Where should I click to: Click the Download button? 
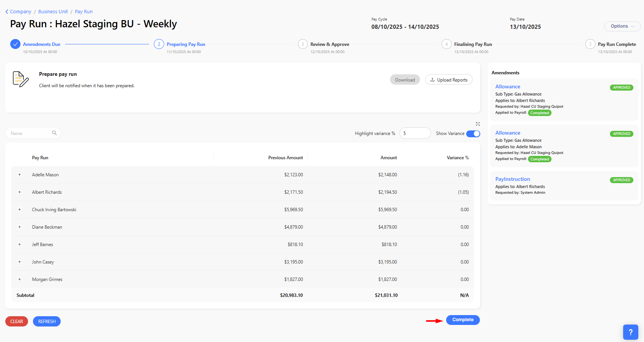point(405,80)
